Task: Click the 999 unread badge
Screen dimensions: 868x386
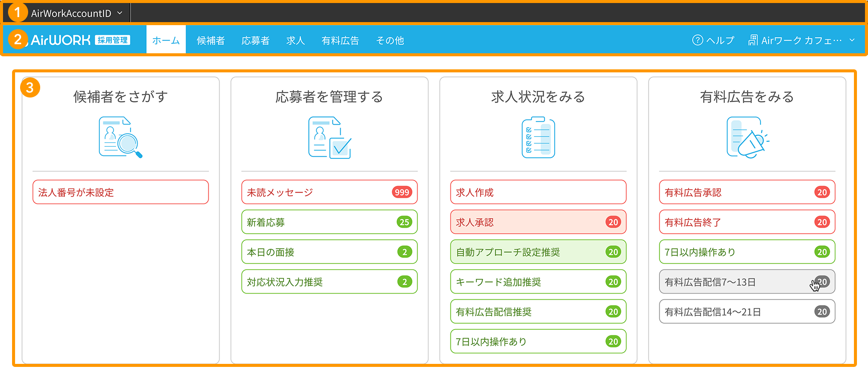Action: (402, 192)
